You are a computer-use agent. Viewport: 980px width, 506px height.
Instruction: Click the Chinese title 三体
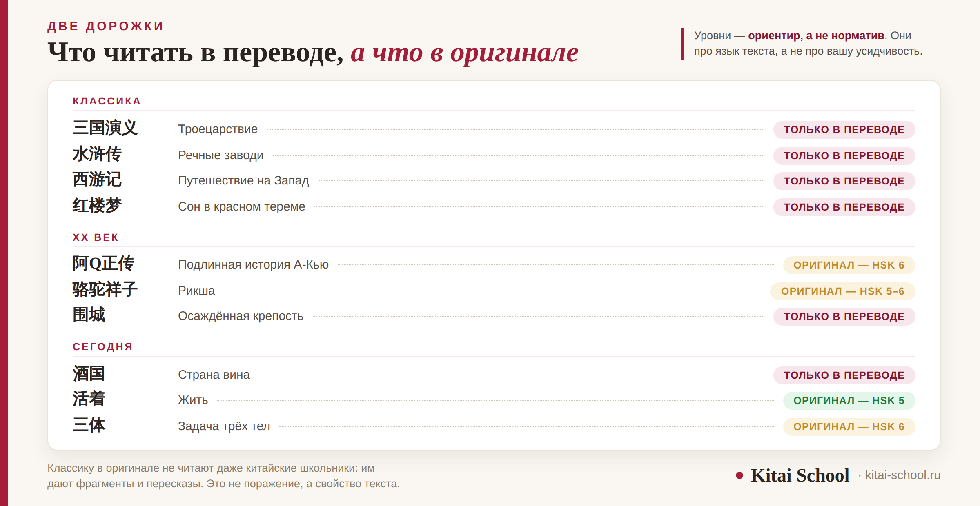(x=89, y=425)
